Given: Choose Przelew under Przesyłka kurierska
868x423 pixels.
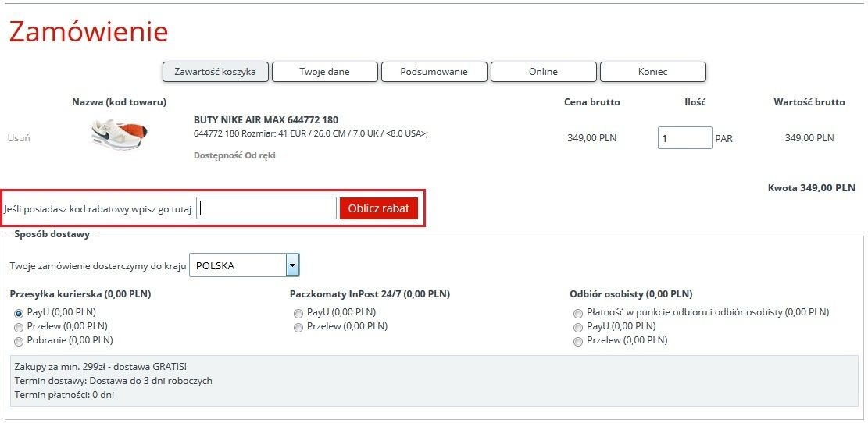Looking at the screenshot, I should point(19,327).
